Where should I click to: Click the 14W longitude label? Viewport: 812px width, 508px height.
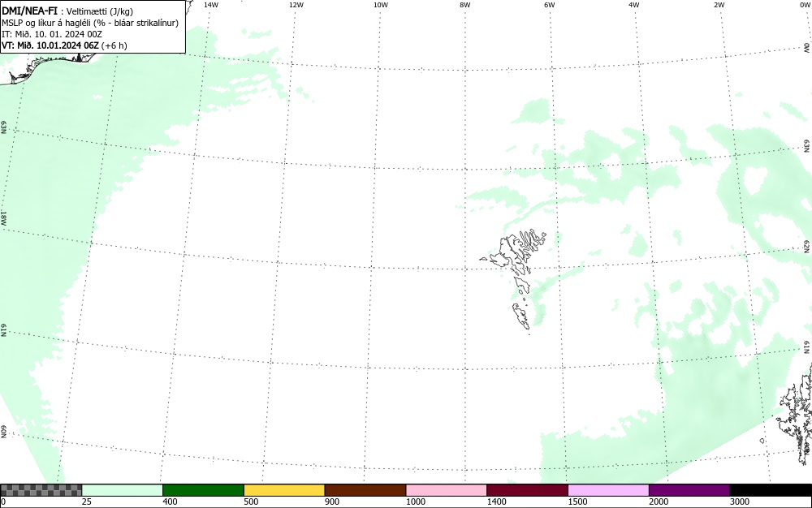click(x=211, y=5)
